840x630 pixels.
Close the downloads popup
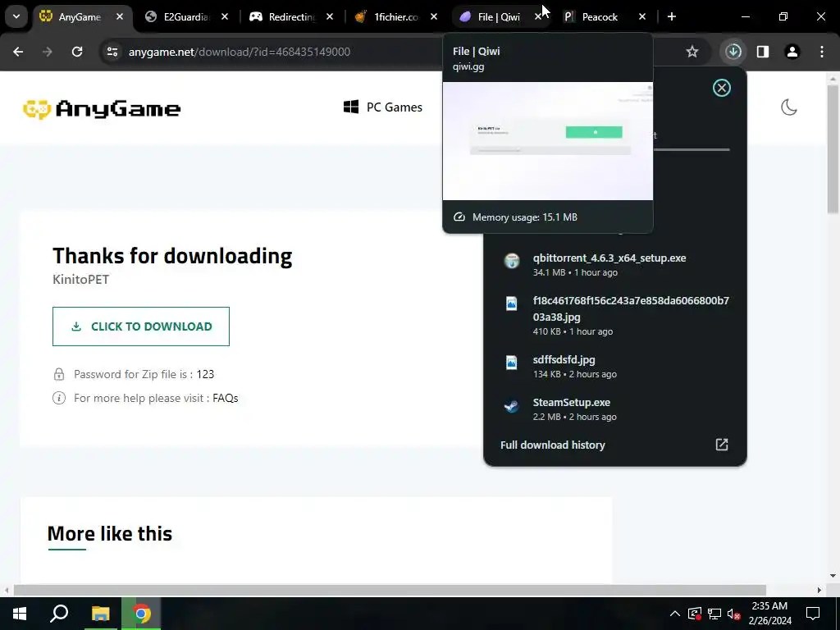click(x=722, y=88)
